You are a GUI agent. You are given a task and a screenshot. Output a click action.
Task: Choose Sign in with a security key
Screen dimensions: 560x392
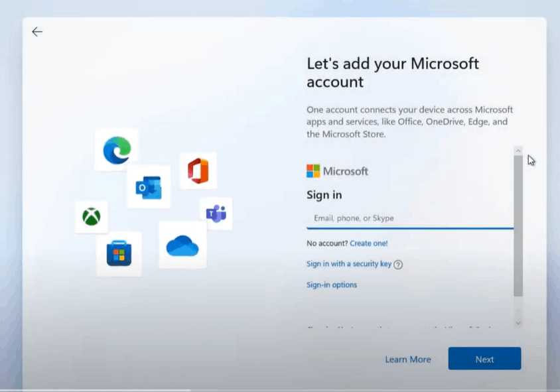point(349,264)
